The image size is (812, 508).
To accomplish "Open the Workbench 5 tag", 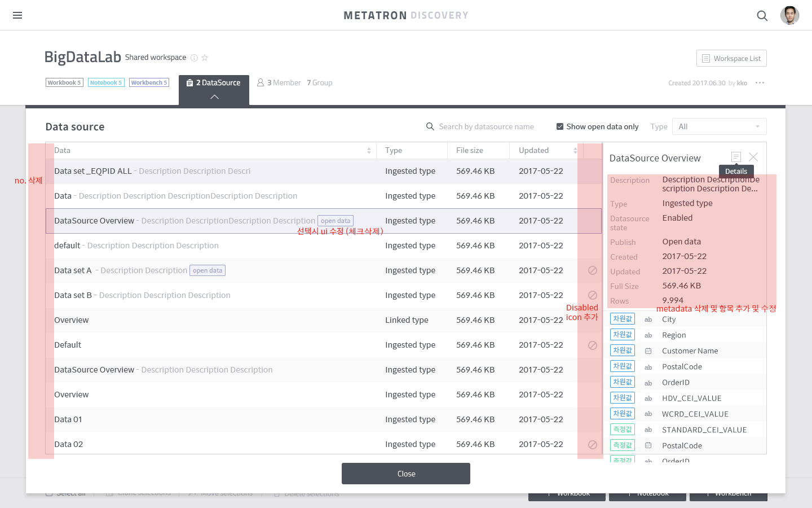I will [149, 82].
